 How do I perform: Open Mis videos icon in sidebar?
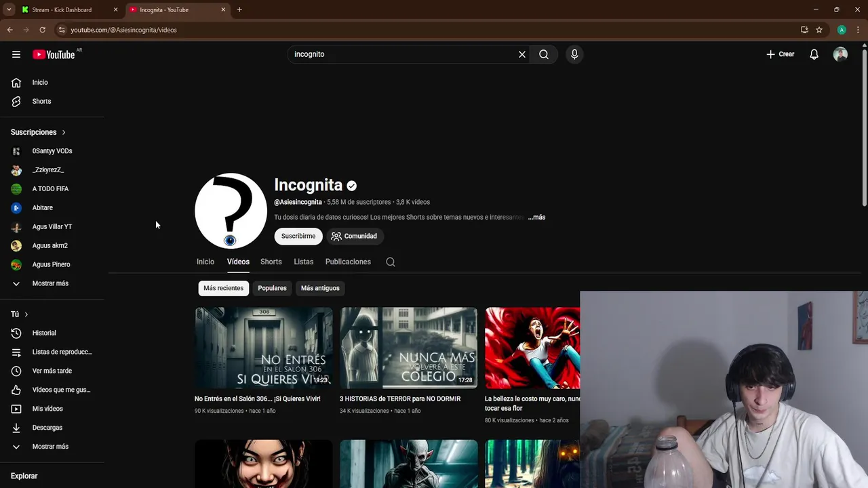tap(16, 409)
